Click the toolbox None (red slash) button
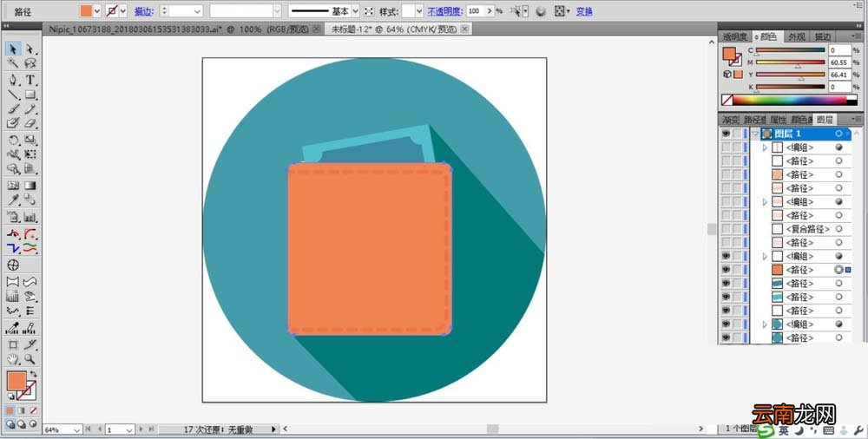 (x=33, y=410)
